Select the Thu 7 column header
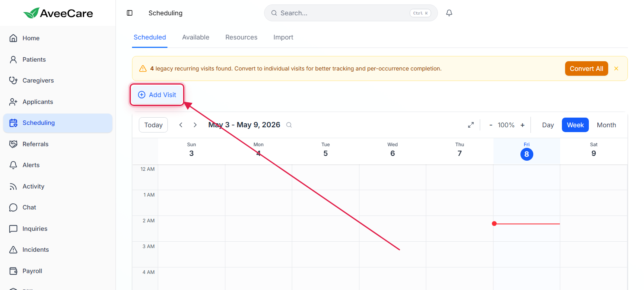Viewport: 644px width, 290px height. tap(460, 151)
